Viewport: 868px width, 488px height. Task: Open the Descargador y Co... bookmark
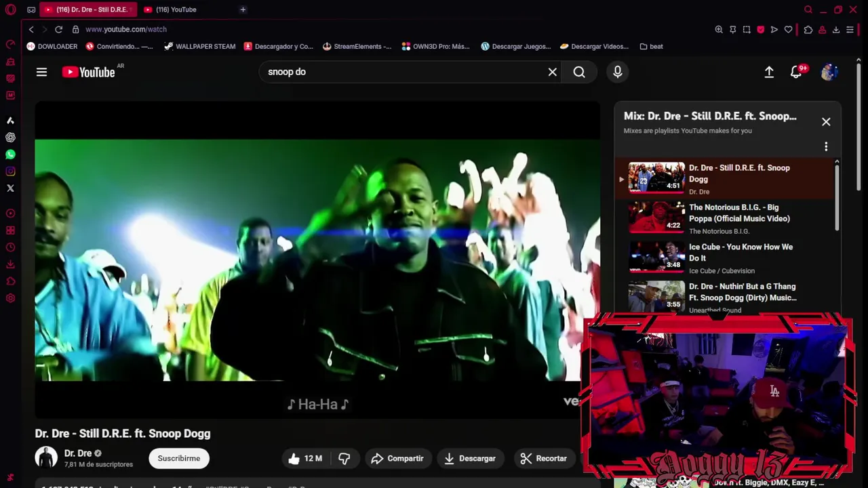pos(278,46)
